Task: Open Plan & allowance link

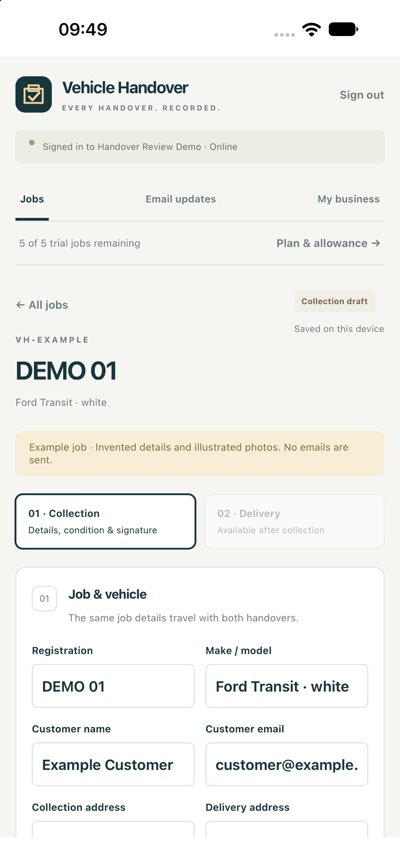Action: [x=328, y=243]
